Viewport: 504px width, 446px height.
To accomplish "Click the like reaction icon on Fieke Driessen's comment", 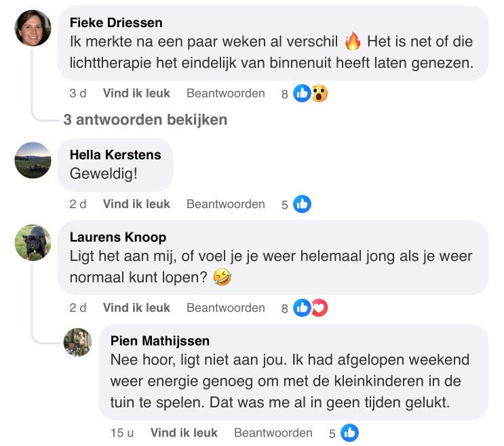I will pos(302,94).
